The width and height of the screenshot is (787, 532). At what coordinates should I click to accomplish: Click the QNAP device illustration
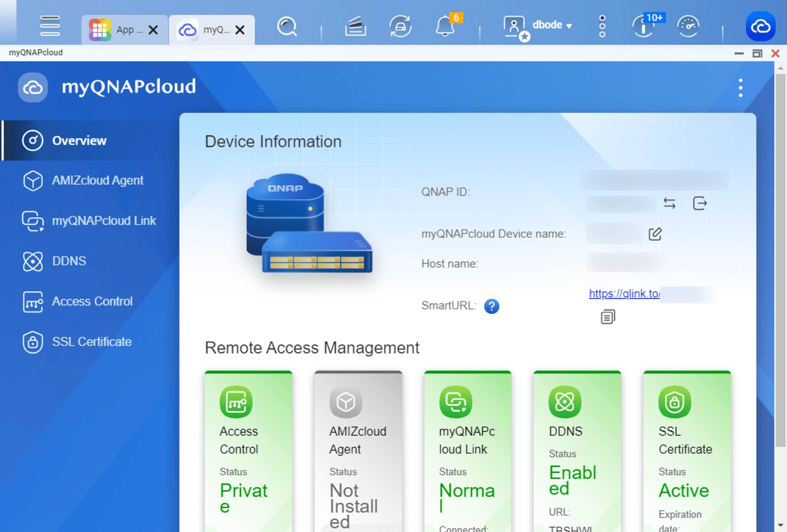click(309, 223)
